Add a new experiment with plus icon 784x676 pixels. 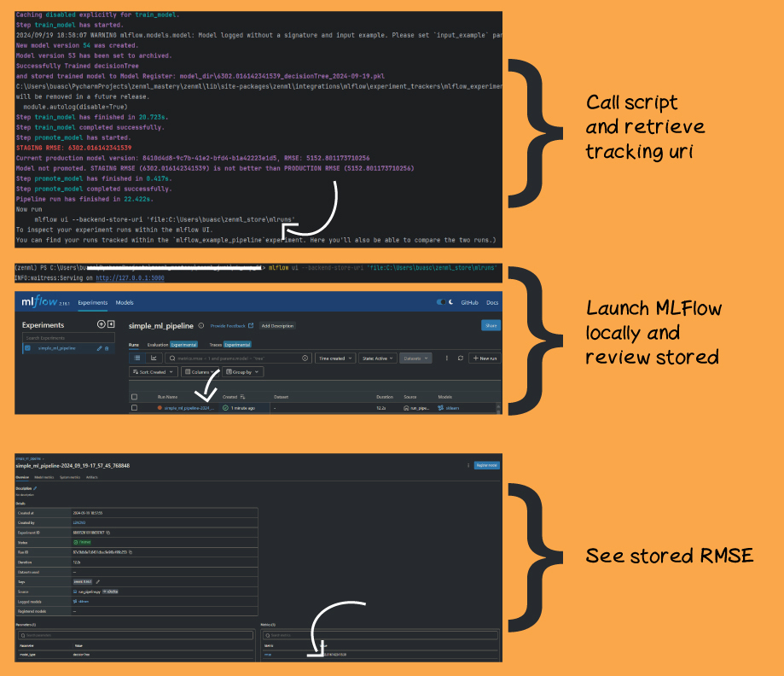pos(101,324)
